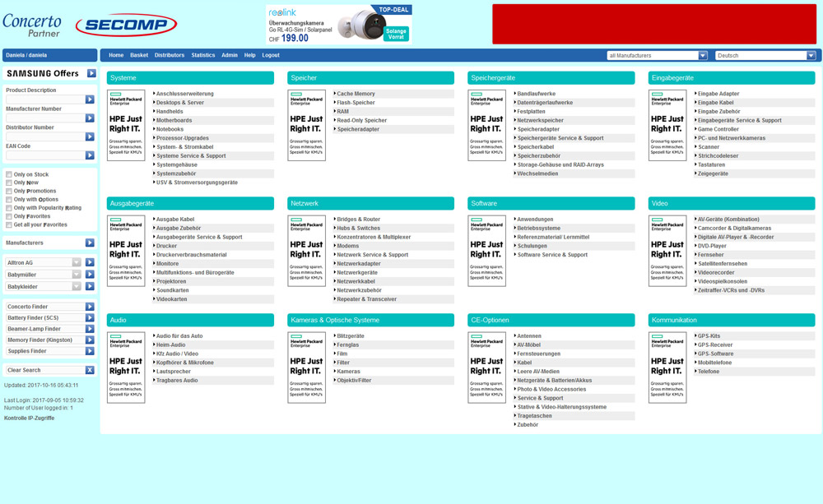This screenshot has width=823, height=504.
Task: Go to Home in the navigation bar
Action: 116,55
